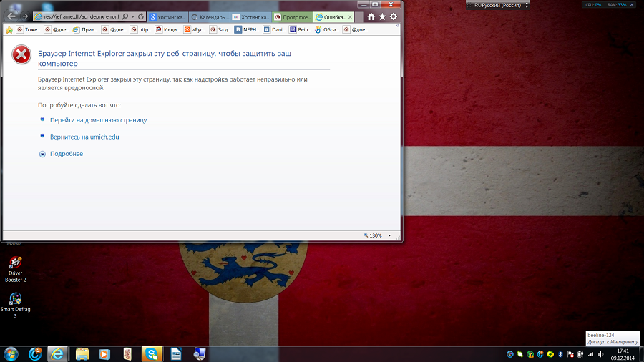Open the playing cards taskbar icon
This screenshot has width=644, height=362.
[128, 354]
